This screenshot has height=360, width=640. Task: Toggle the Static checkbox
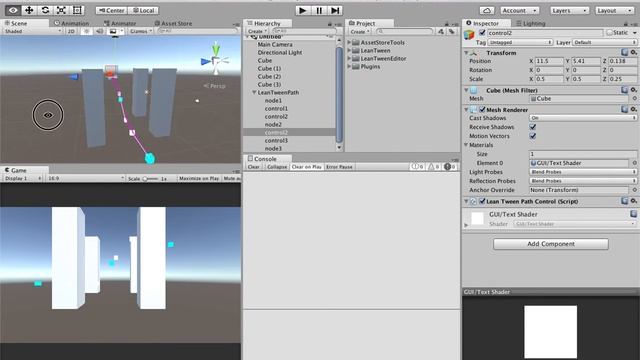pos(609,32)
